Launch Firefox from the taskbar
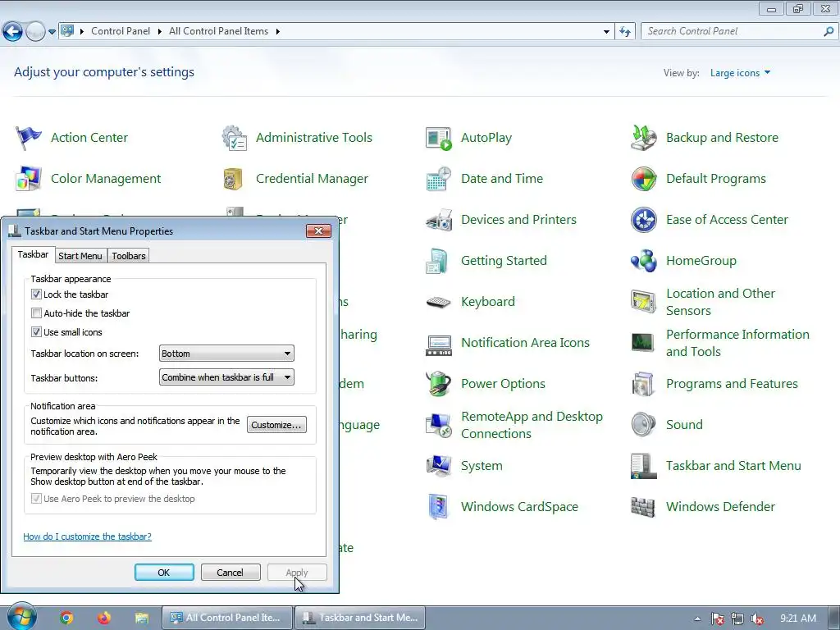Screen dimensions: 840x630 104,619
